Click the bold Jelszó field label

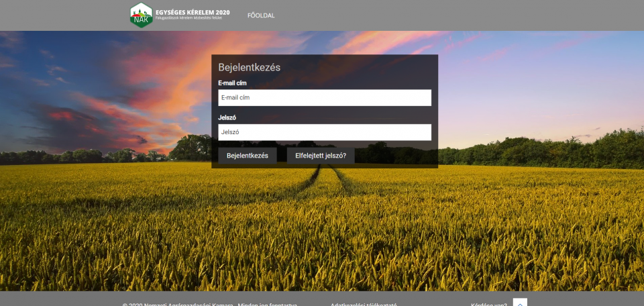click(x=228, y=117)
